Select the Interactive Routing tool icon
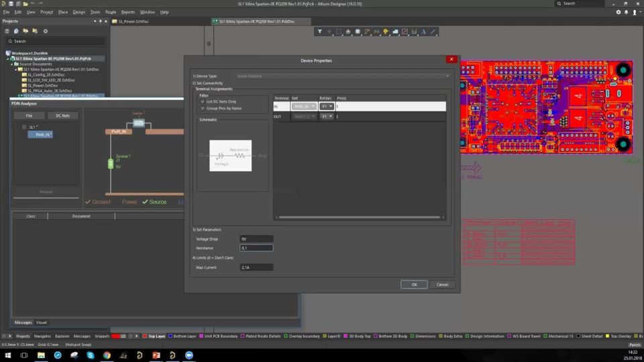Screen dimensions: 644x362 coord(367,32)
